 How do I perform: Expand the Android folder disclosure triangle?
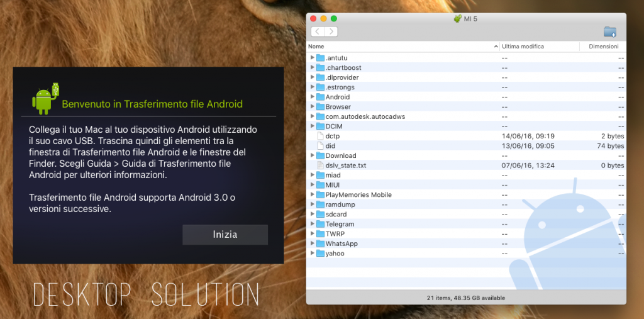[x=313, y=97]
